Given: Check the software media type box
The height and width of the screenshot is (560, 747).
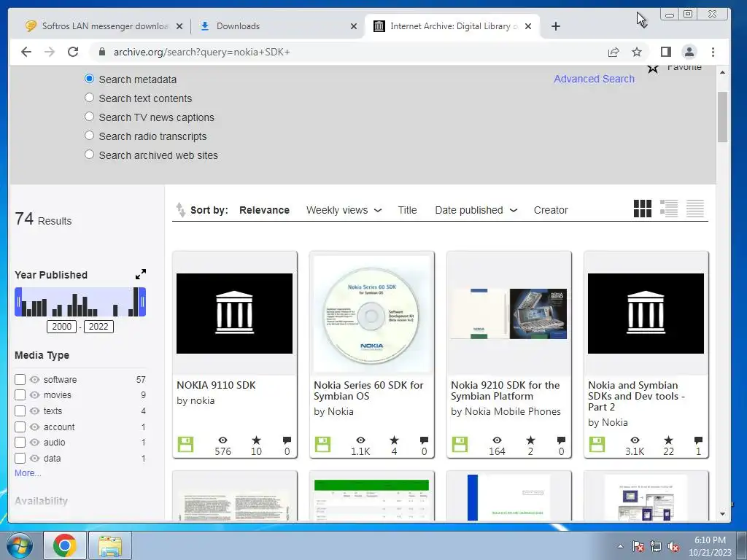Looking at the screenshot, I should point(20,379).
